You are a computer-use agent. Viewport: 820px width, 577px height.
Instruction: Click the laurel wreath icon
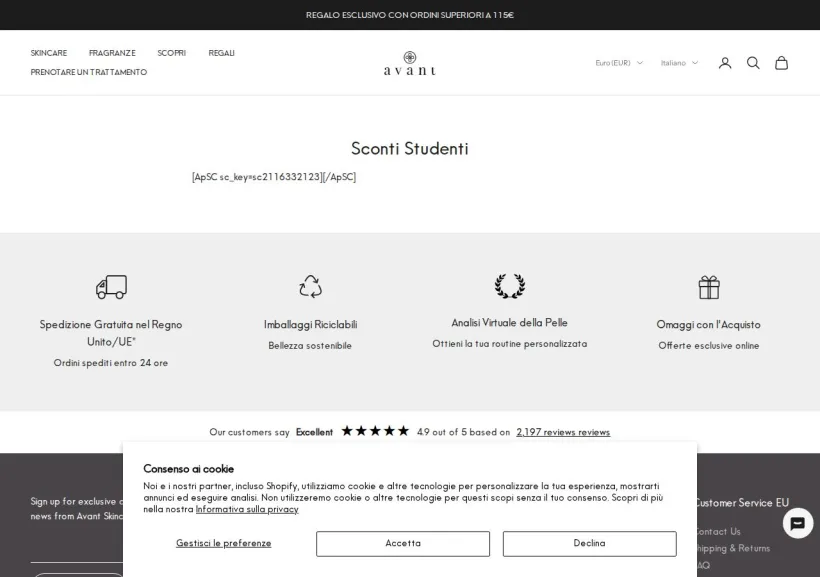pos(510,286)
